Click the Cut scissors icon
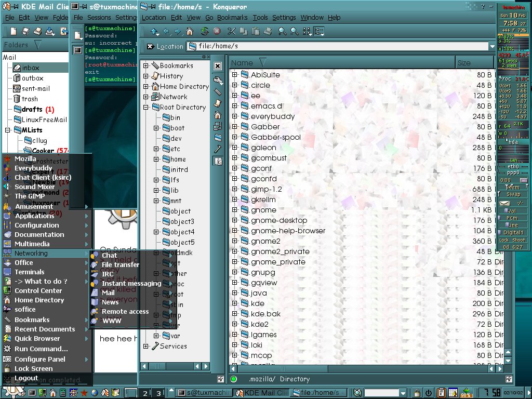This screenshot has height=399, width=532. point(231,32)
